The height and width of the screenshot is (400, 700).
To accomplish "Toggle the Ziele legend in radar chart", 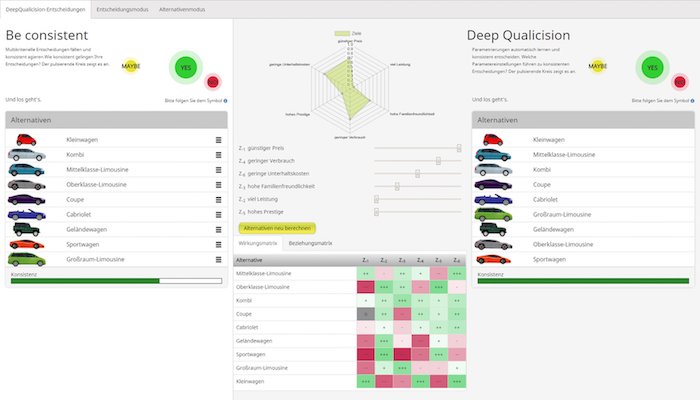I will (348, 33).
